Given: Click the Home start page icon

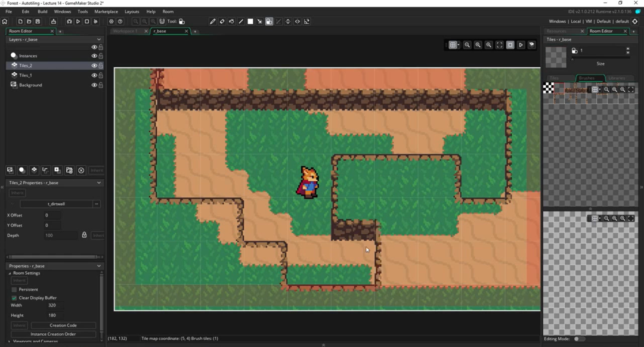Looking at the screenshot, I should pyautogui.click(x=5, y=21).
